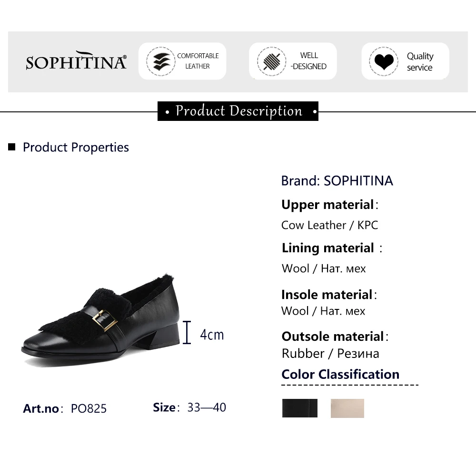Click the quality service heart icon

tap(383, 61)
